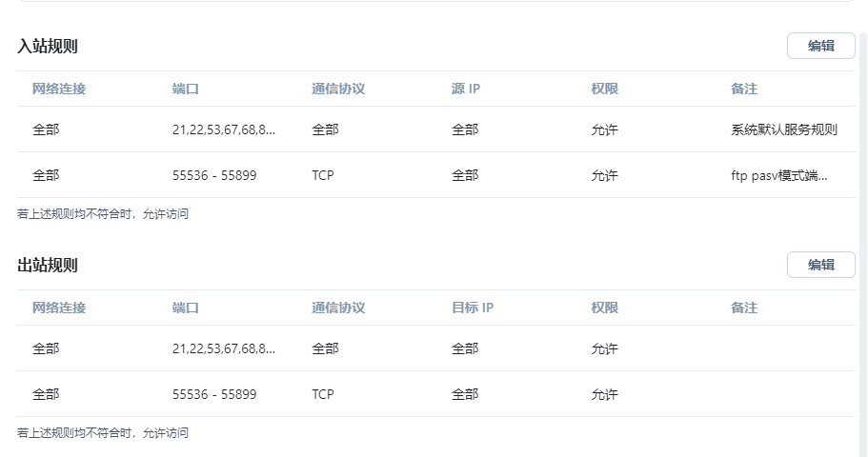The image size is (868, 457).
Task: Click the 编辑 button for 入站规则
Action: [821, 46]
